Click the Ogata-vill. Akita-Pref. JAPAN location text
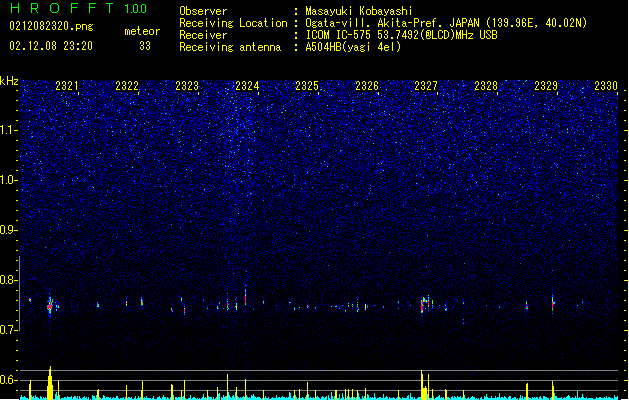This screenshot has width=629, height=400. pos(446,23)
